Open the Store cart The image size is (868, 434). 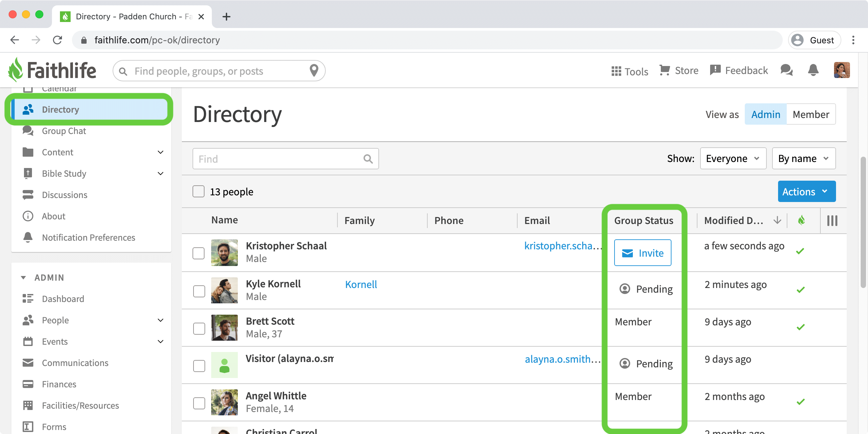(678, 70)
